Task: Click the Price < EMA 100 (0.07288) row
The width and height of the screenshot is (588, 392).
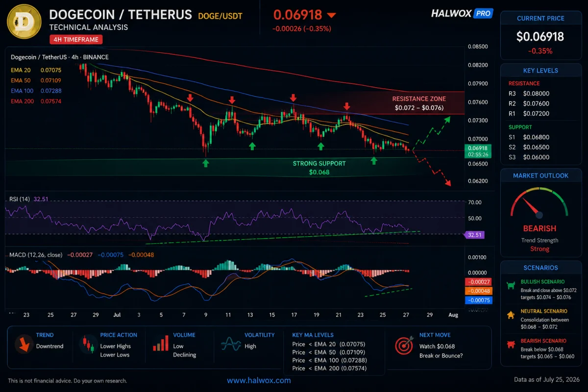Action: tap(328, 360)
